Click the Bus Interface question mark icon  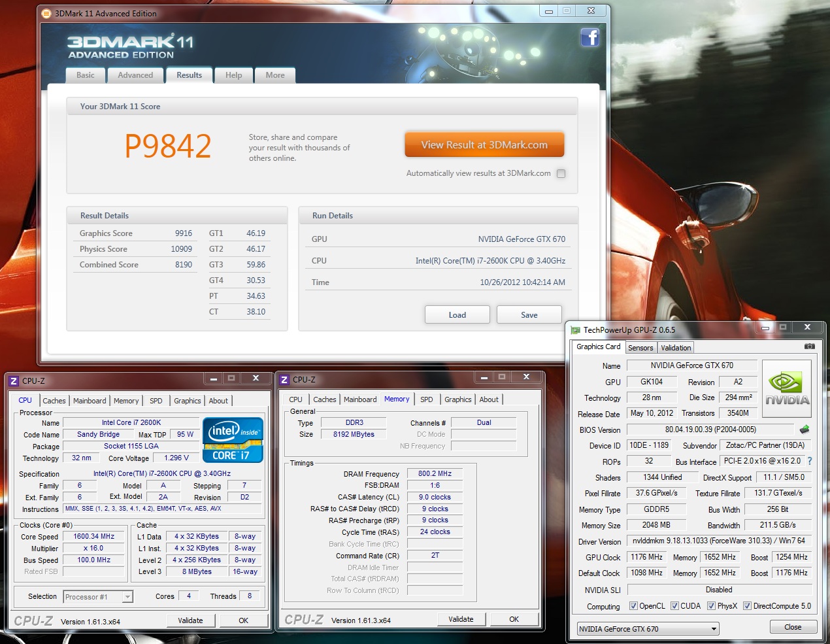point(810,461)
